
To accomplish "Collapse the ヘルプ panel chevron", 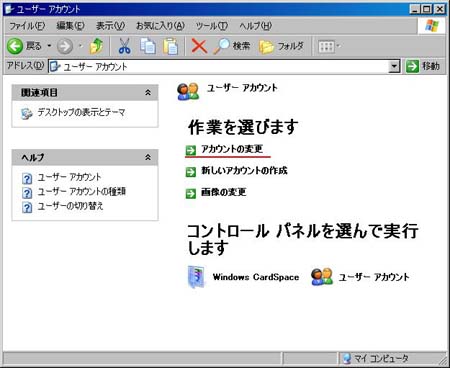I will (148, 157).
